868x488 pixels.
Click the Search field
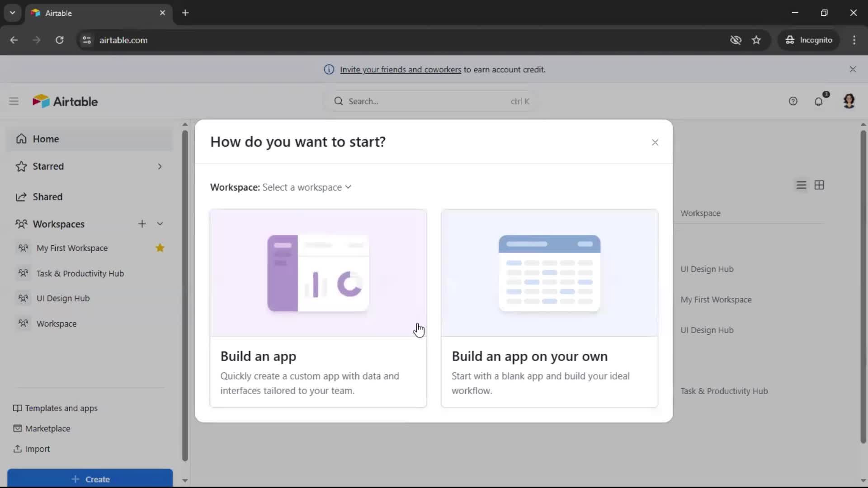(x=430, y=101)
